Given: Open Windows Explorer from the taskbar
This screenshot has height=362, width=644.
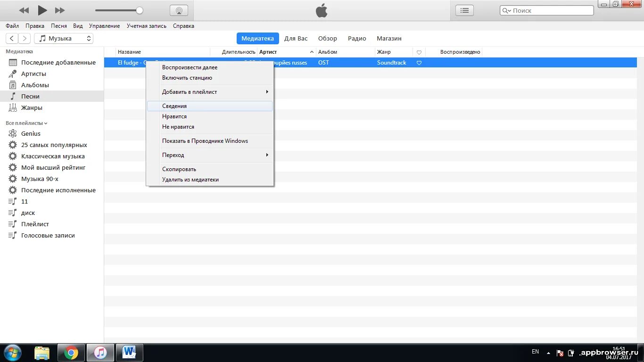Looking at the screenshot, I should coord(42,353).
